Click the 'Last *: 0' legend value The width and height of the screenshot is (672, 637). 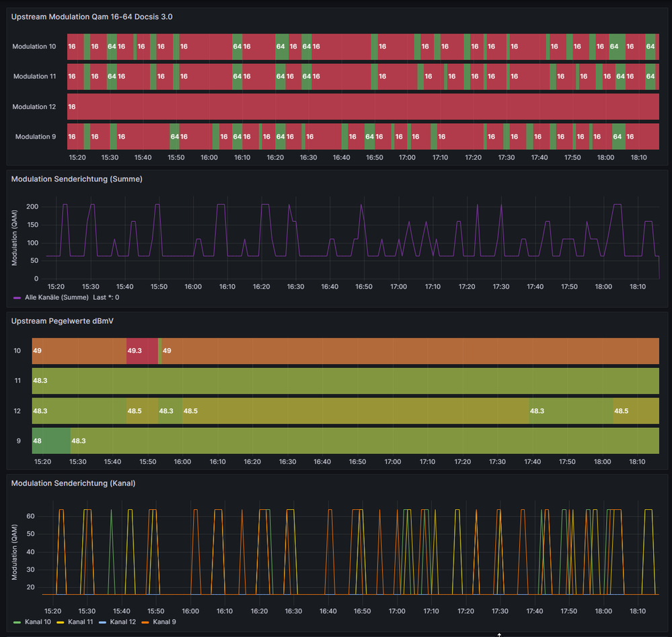click(x=106, y=297)
